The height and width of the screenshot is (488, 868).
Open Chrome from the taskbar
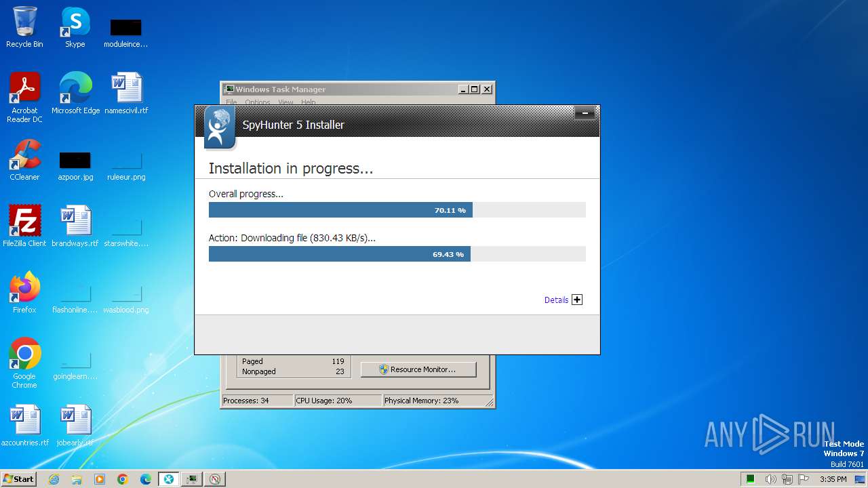[123, 479]
